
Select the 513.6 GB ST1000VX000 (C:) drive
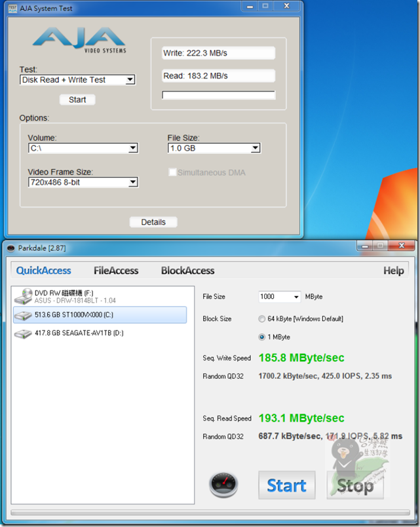coord(100,315)
